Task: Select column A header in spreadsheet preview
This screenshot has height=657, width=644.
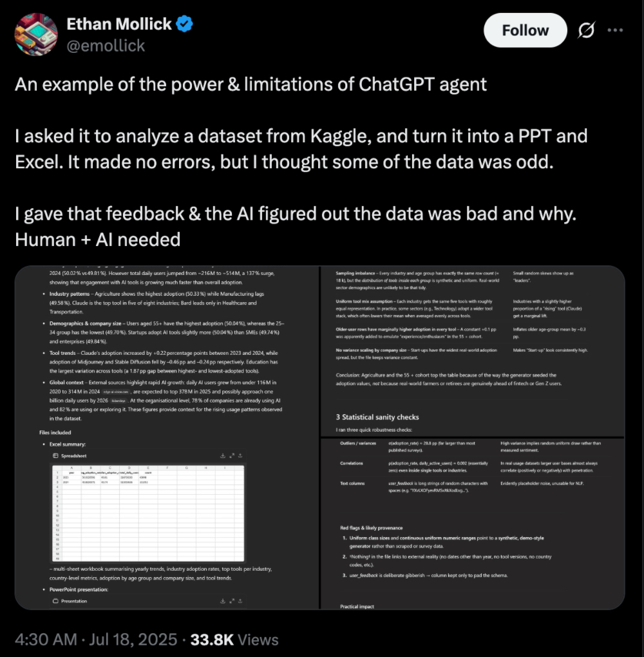Action: click(x=73, y=468)
